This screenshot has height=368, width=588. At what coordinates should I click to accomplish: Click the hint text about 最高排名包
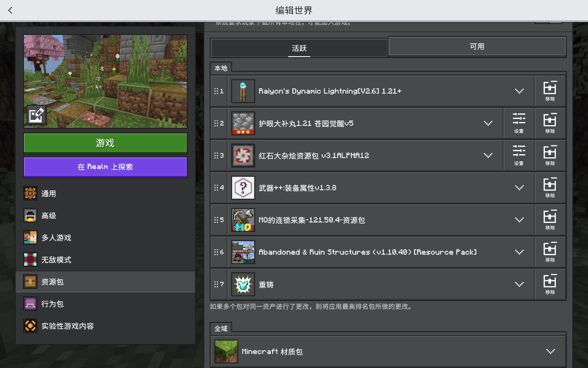click(312, 306)
